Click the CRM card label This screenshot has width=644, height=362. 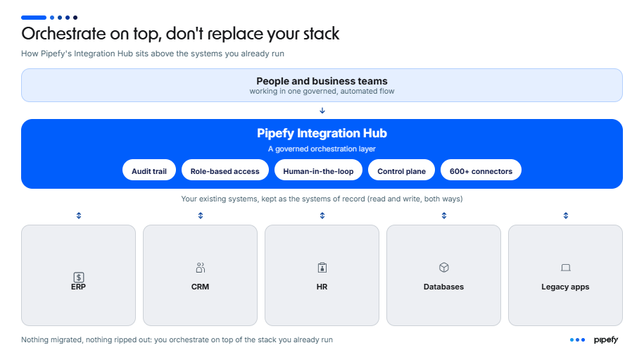pos(200,287)
